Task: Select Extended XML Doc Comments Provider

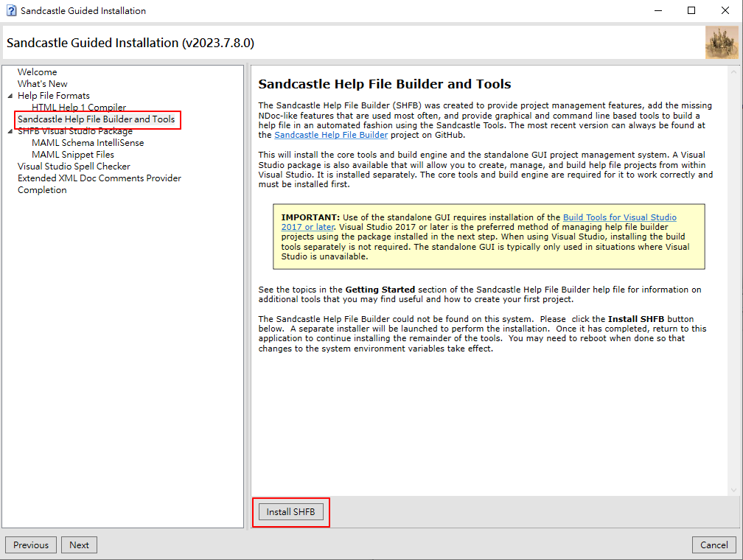Action: point(100,178)
